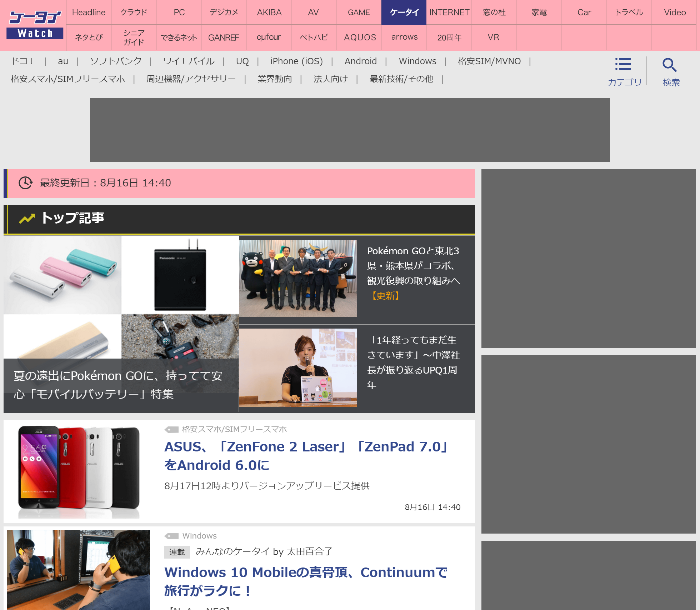The height and width of the screenshot is (610, 700).
Task: Click the ZenFone phones thumbnail image
Action: (x=79, y=471)
